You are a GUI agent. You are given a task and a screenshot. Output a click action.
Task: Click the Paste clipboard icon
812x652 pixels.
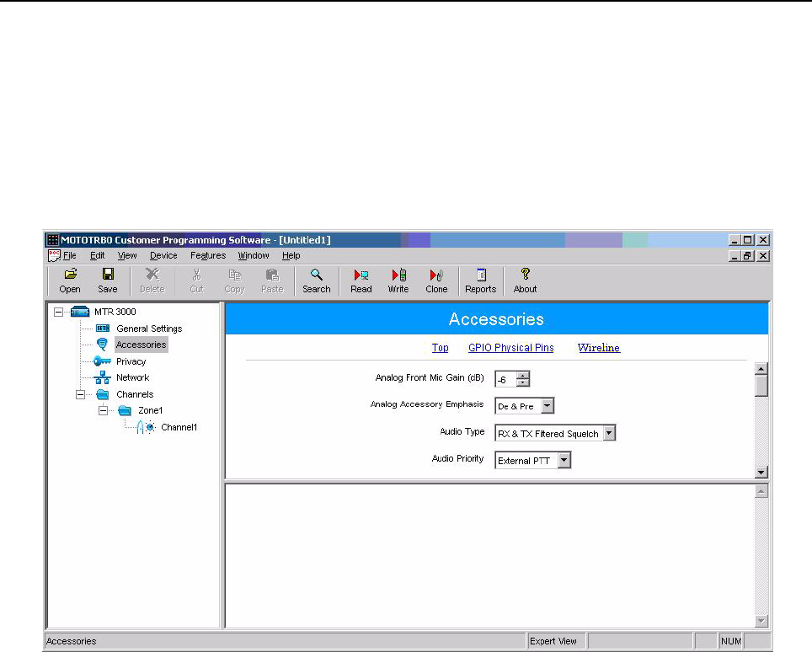coord(272,274)
